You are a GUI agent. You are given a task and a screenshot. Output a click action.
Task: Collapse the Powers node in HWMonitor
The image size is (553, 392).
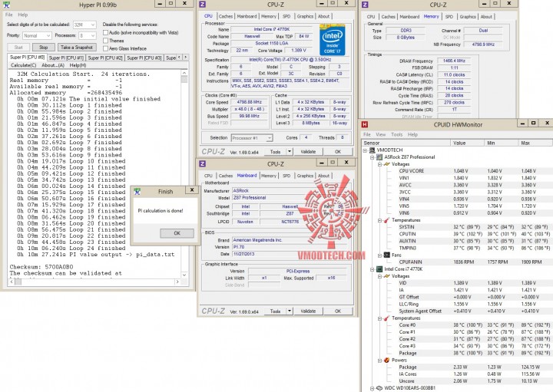point(380,361)
